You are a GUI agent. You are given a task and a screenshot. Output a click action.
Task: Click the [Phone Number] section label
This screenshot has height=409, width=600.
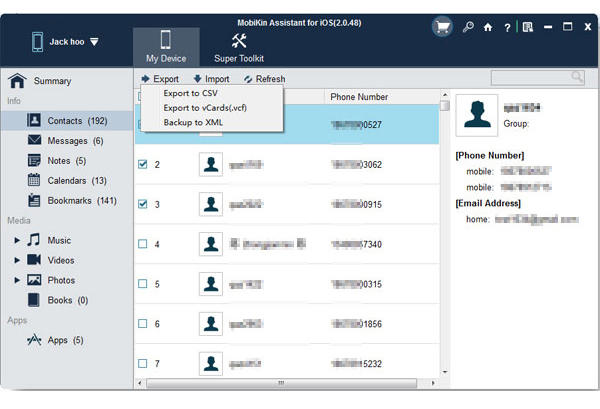point(489,155)
